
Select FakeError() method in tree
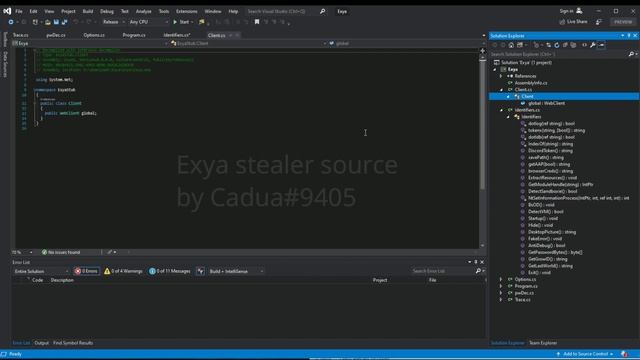[x=545, y=239]
